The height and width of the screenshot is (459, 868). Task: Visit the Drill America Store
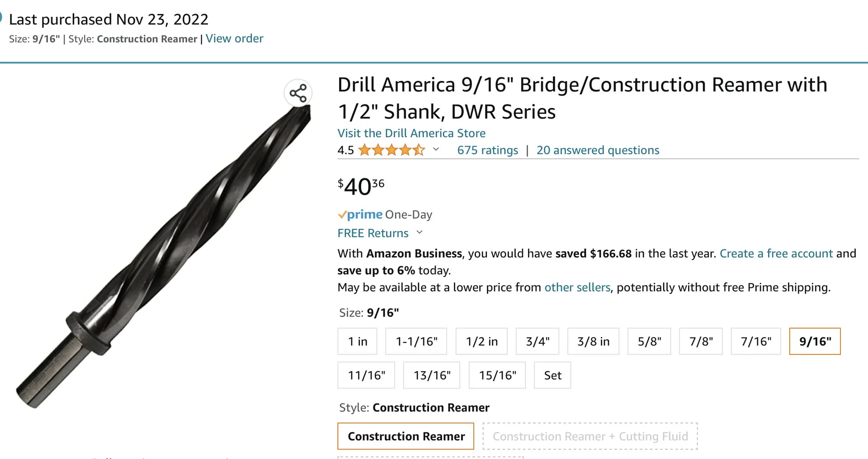411,133
